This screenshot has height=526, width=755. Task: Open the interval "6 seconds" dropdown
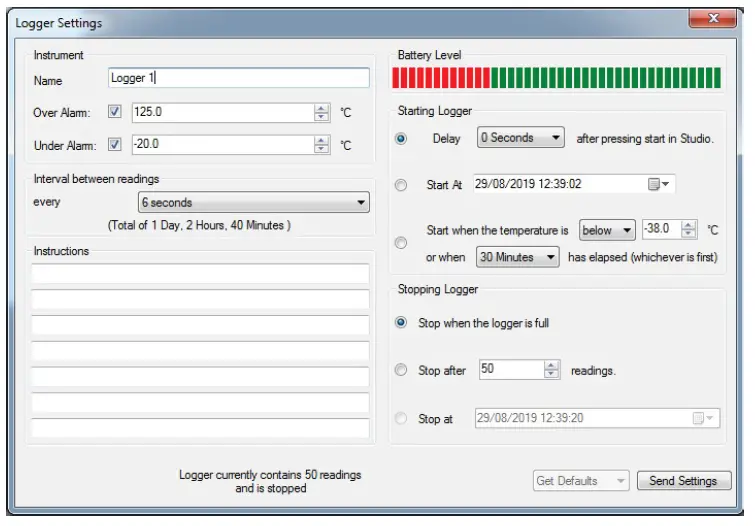click(x=254, y=202)
